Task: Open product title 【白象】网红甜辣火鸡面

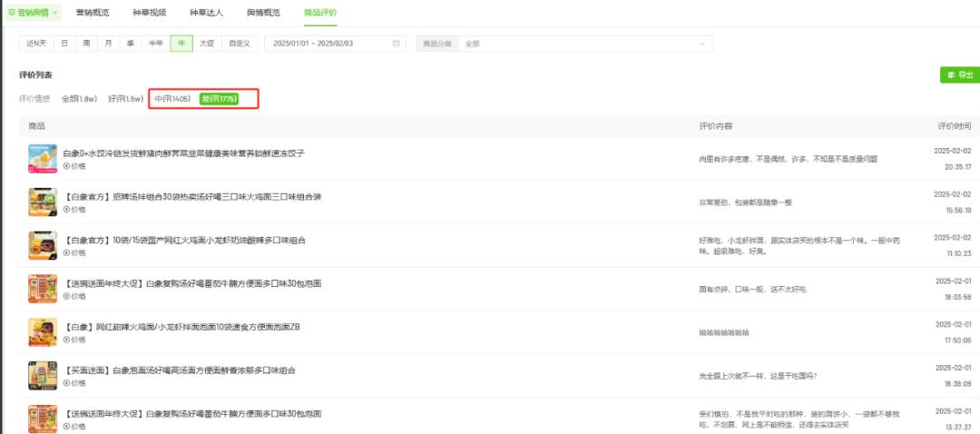Action: [181, 327]
